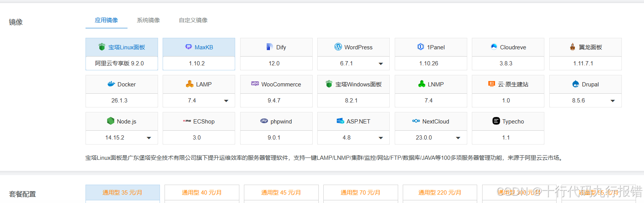Click the Drupal drop icon
This screenshot has height=203, width=644.
click(x=576, y=84)
